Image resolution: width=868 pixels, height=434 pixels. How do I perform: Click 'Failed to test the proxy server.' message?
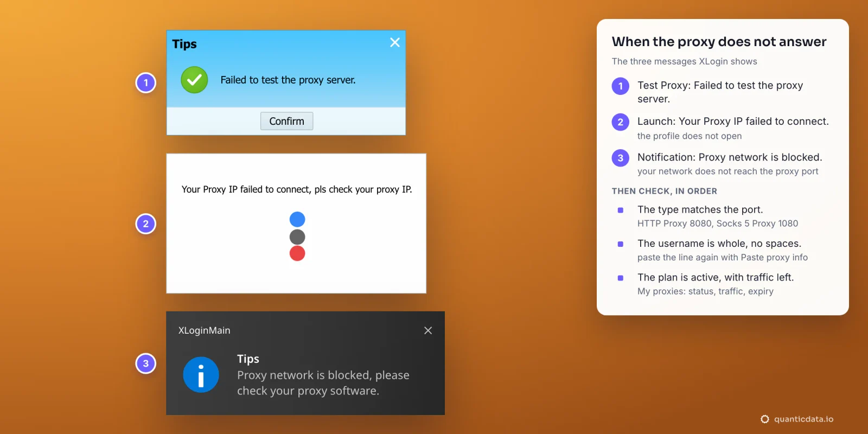click(288, 80)
